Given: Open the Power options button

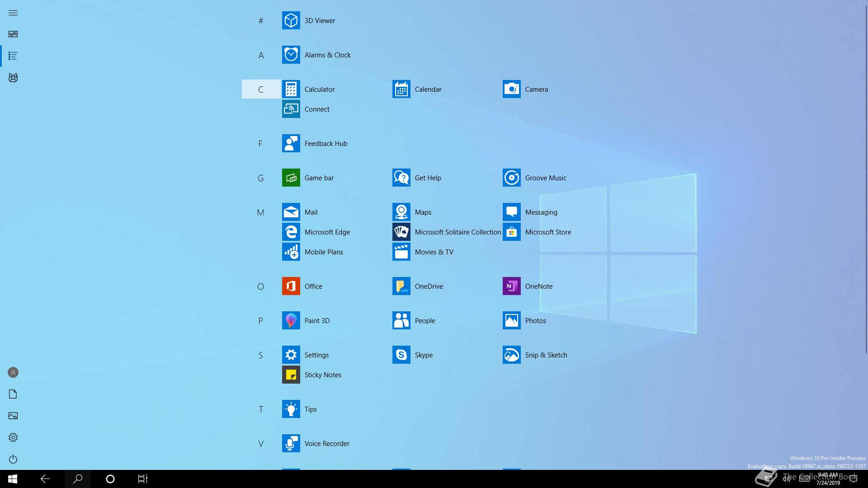Looking at the screenshot, I should tap(13, 459).
